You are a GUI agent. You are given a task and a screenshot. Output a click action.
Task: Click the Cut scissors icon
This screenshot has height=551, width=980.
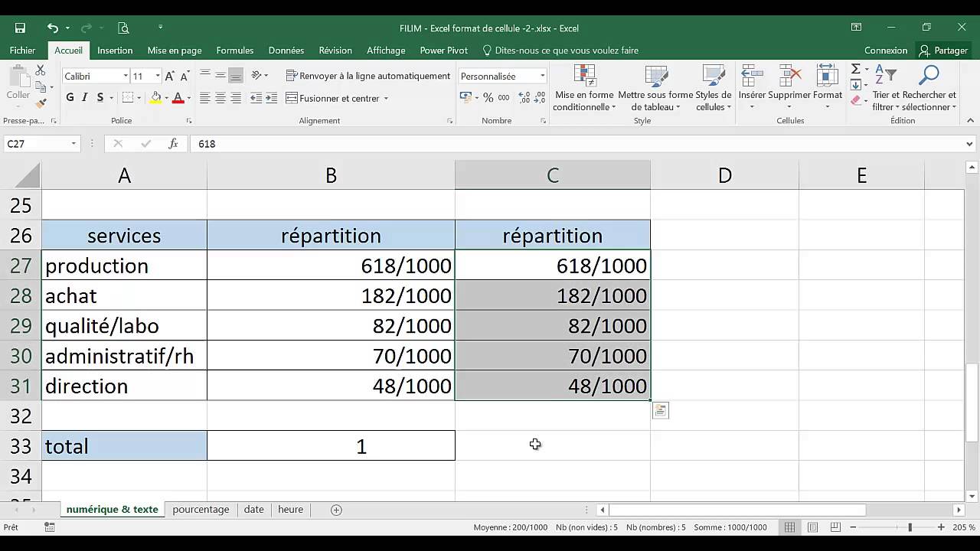coord(41,70)
